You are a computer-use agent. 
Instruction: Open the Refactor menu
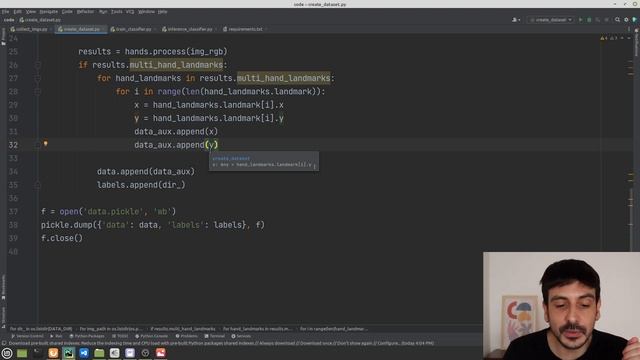click(x=85, y=11)
